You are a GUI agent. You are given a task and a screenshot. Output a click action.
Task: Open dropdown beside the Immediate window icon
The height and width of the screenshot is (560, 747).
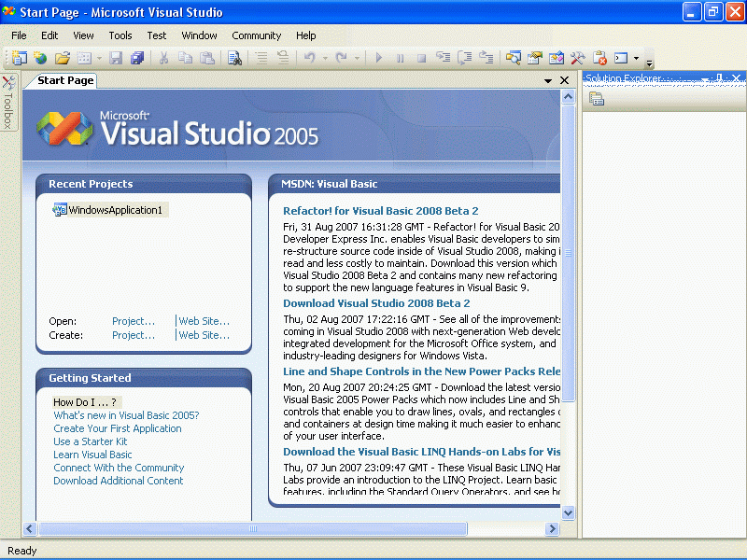pos(636,59)
